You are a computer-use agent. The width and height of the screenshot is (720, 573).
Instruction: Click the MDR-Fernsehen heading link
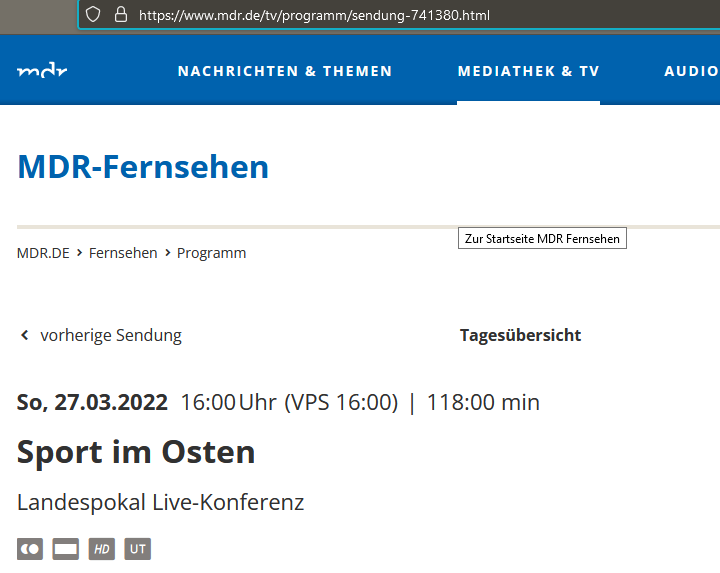pyautogui.click(x=143, y=167)
